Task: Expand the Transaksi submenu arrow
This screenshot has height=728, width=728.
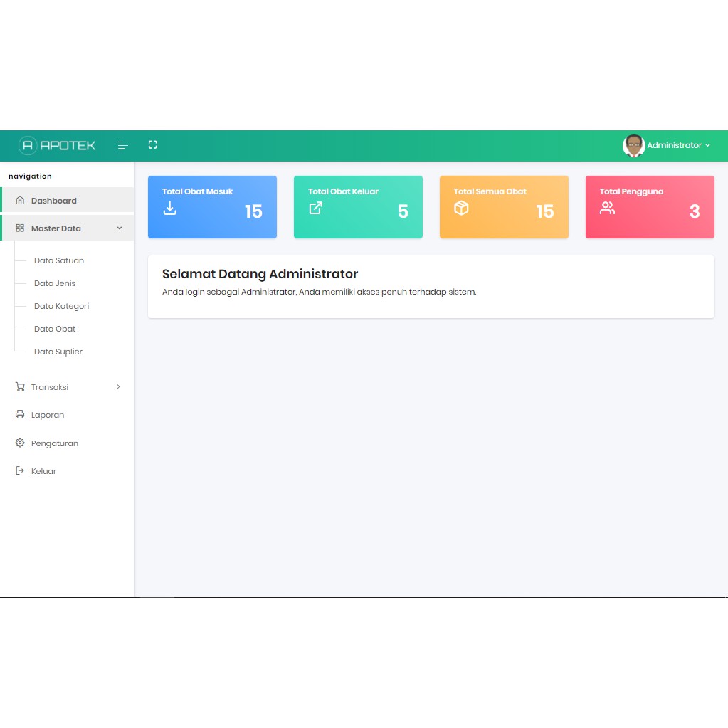Action: (119, 387)
